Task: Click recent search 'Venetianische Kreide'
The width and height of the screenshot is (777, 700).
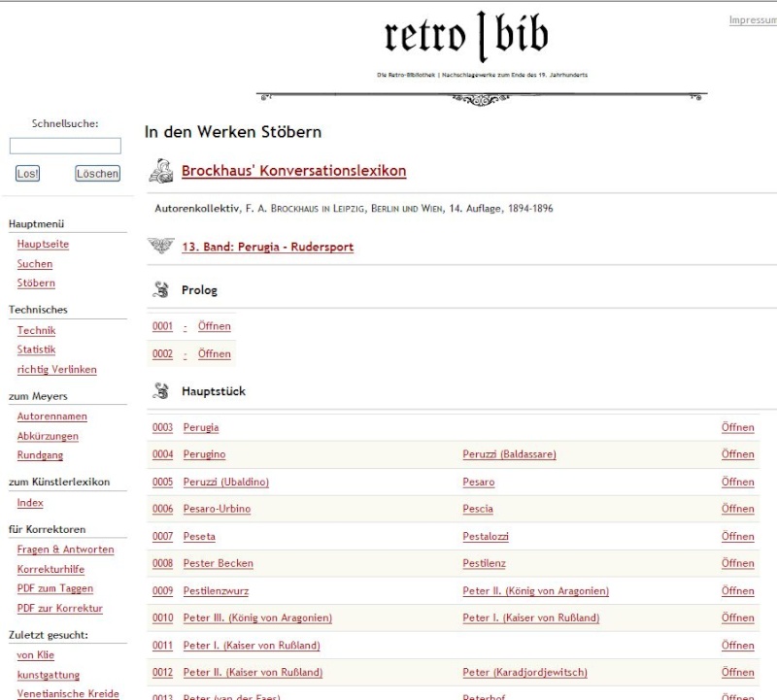Action: [68, 693]
